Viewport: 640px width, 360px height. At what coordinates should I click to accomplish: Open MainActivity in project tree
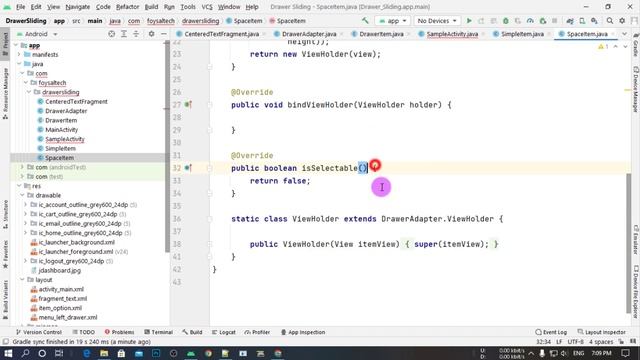tap(62, 130)
